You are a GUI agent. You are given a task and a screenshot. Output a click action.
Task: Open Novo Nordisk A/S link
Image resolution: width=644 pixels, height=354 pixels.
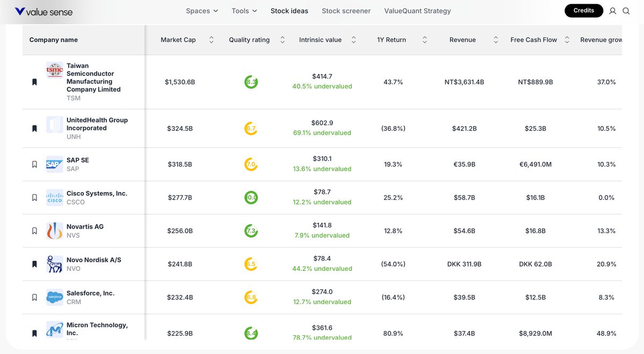click(x=94, y=260)
